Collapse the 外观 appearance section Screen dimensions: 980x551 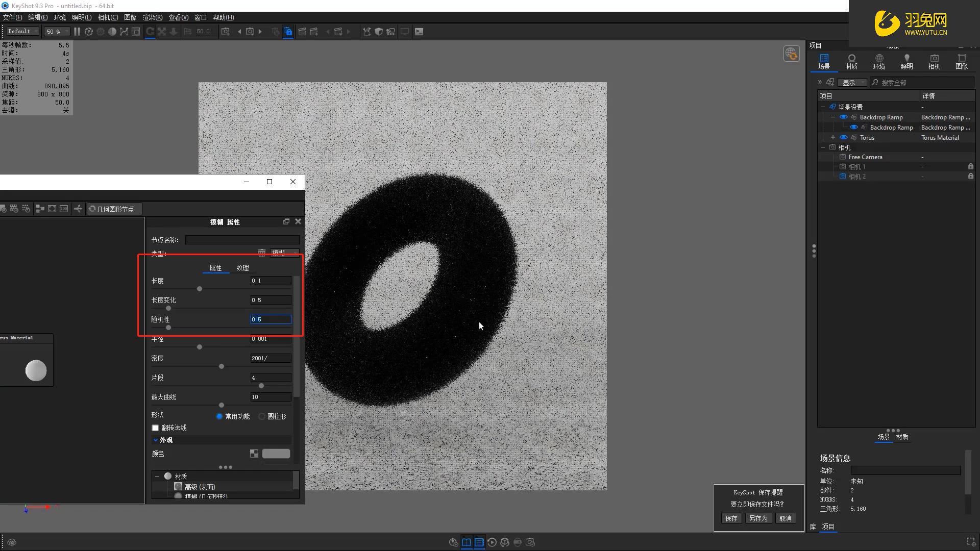pyautogui.click(x=156, y=440)
